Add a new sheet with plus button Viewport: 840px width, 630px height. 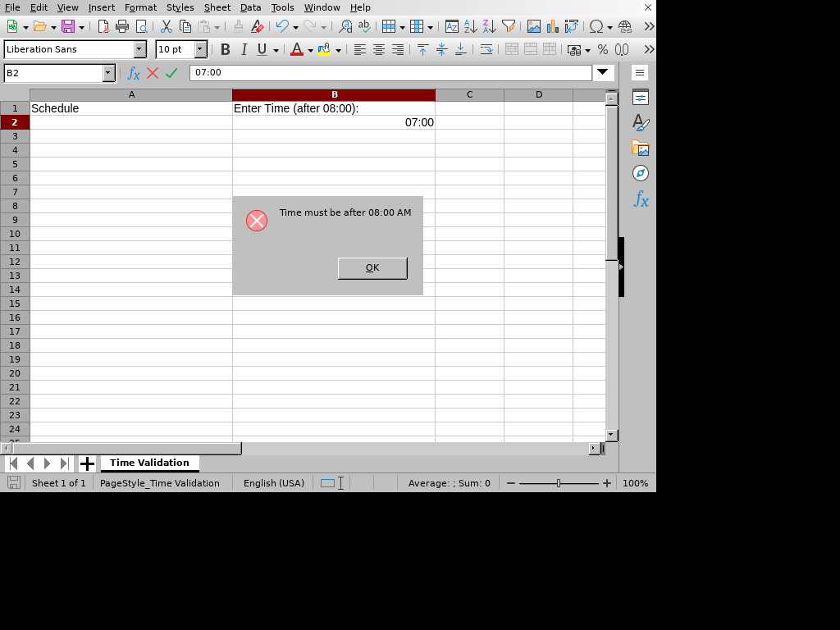[87, 463]
